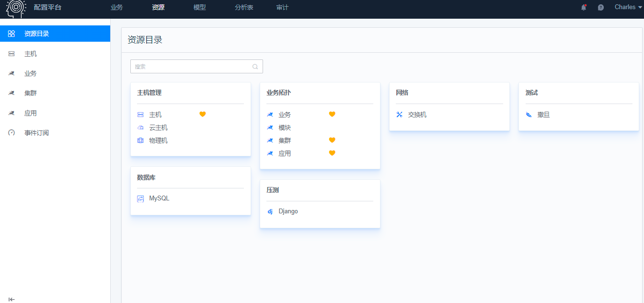
Task: Collapse the sidebar with the arrow icon
Action: click(11, 299)
